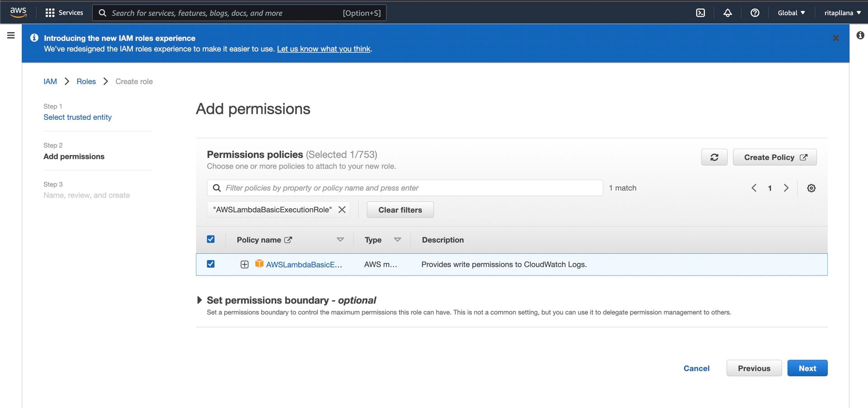The image size is (868, 408).
Task: Expand the AWSLambdaBasicExecutionRole policy details
Action: click(x=244, y=265)
